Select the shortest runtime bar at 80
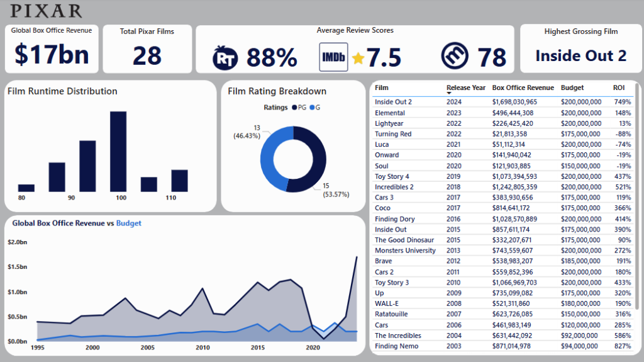 [26, 188]
